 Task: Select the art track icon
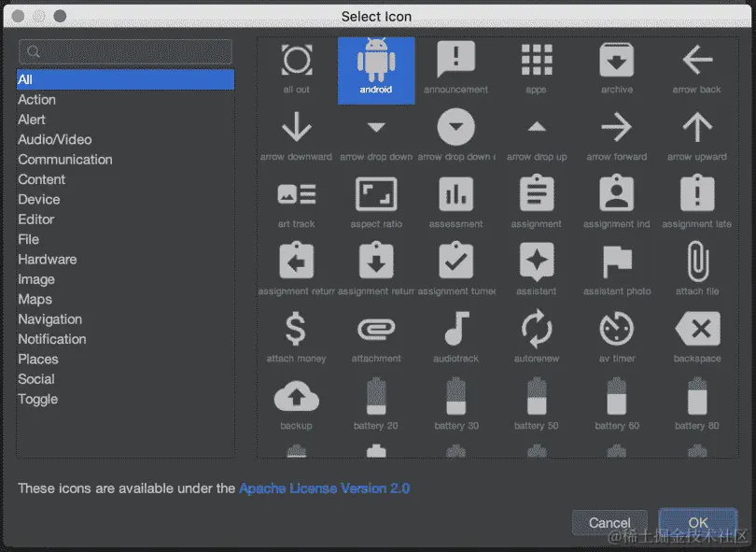pos(297,205)
